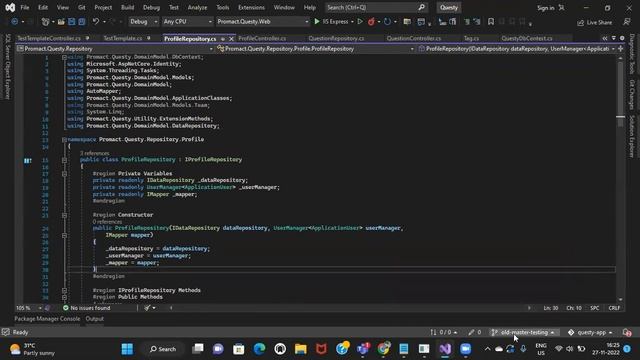Viewport: 640px width, 360px height.
Task: Close the ProfileRepository.cs tab
Action: pyautogui.click(x=231, y=39)
